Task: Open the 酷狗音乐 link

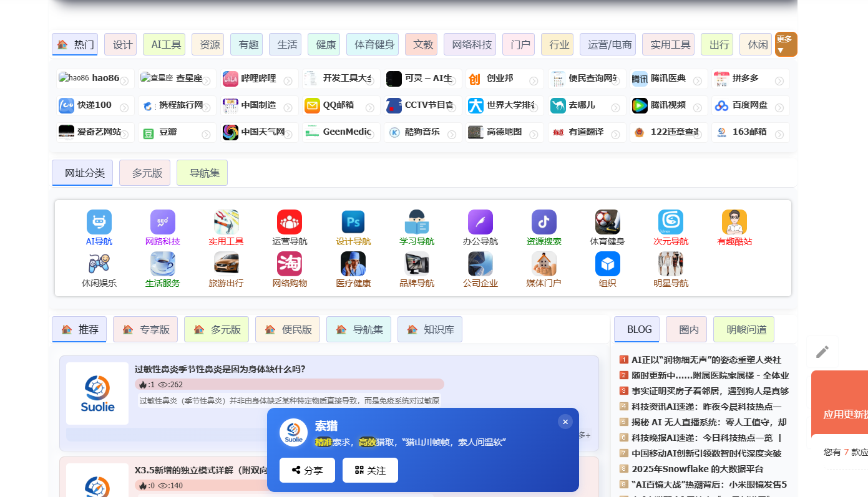Action: 422,132
